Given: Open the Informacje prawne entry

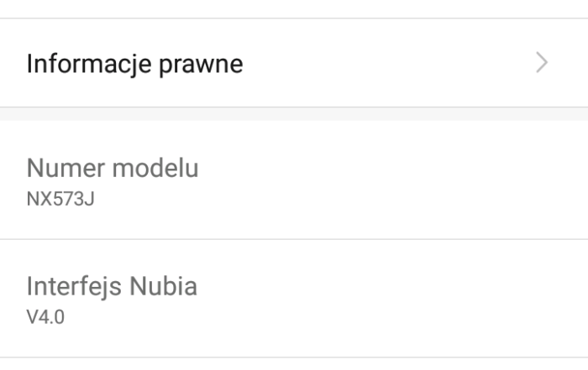Looking at the screenshot, I should click(294, 63).
